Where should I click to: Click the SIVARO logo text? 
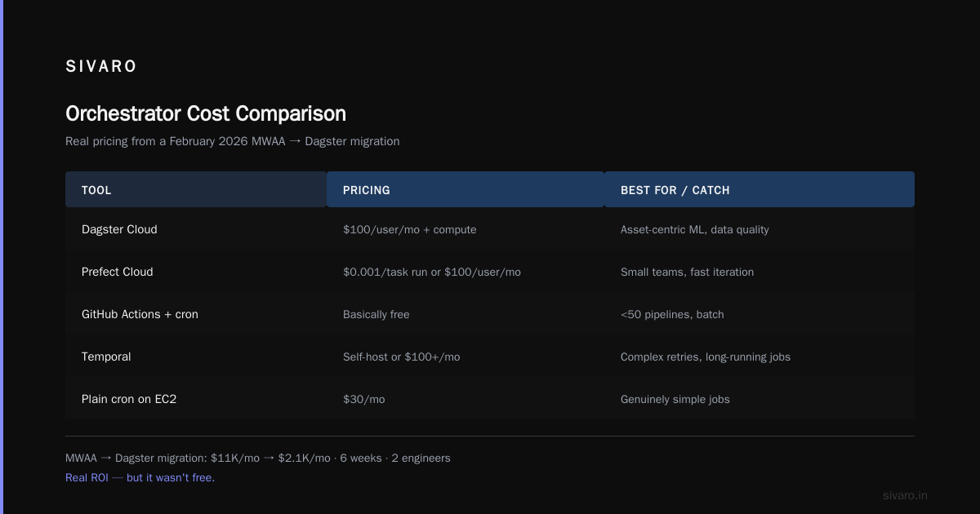101,67
